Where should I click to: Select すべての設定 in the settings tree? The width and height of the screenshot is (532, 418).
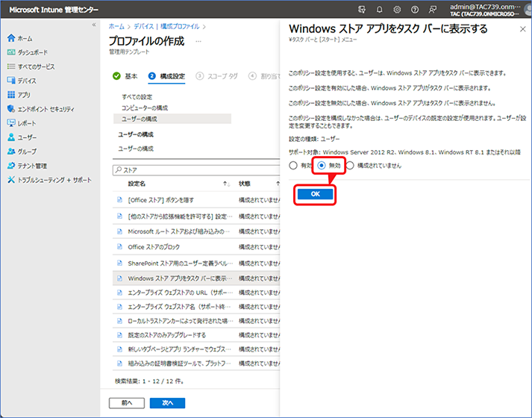(137, 97)
